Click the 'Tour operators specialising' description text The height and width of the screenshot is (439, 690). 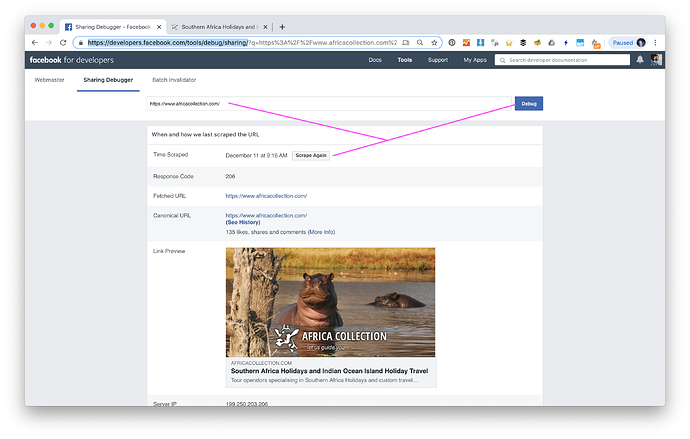point(324,380)
